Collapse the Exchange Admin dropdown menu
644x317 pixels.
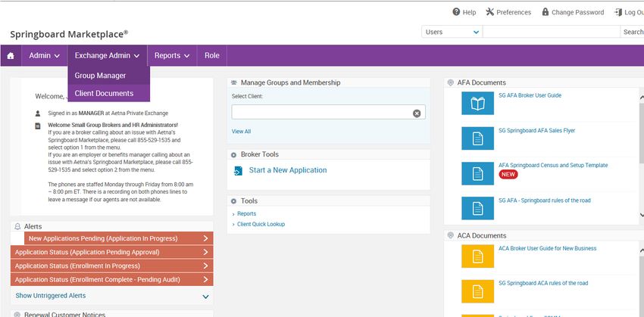click(x=107, y=56)
